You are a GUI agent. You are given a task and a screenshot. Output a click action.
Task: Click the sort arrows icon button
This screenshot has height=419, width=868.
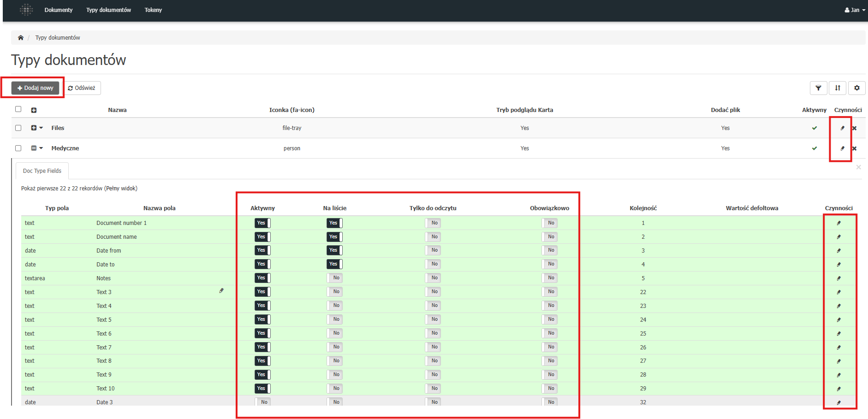(838, 88)
